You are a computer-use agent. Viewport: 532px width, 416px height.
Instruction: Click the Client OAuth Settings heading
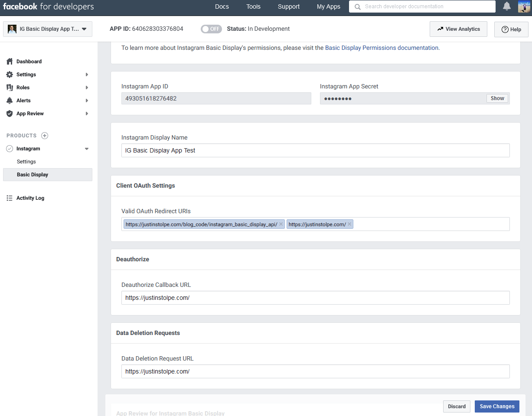[x=146, y=185]
